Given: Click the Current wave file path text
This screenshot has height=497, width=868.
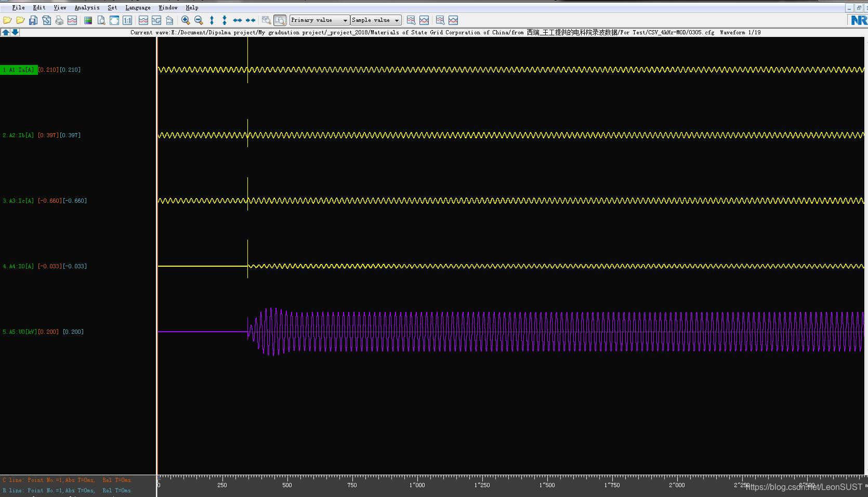Looking at the screenshot, I should click(x=422, y=32).
